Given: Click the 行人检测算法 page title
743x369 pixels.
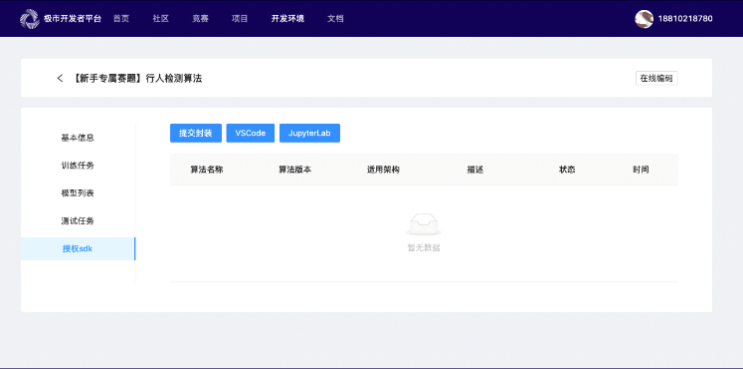Looking at the screenshot, I should (137, 78).
